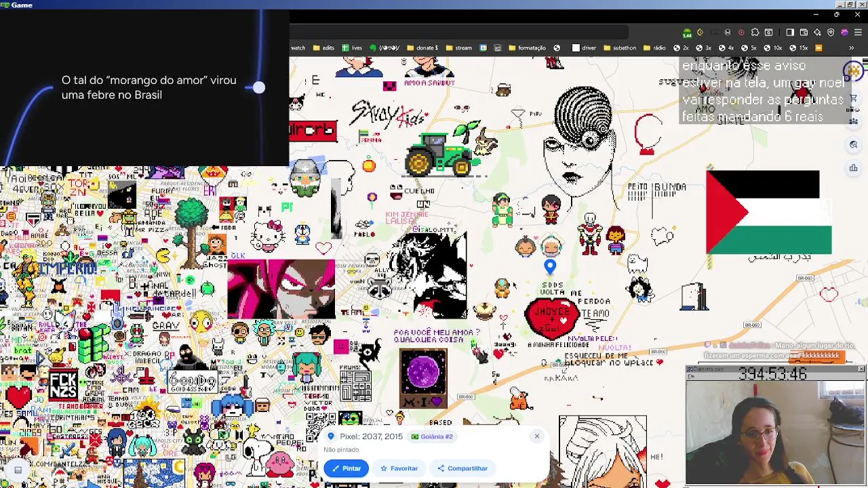The height and width of the screenshot is (488, 868).
Task: Click the red circle extension icon
Action: pos(741,33)
